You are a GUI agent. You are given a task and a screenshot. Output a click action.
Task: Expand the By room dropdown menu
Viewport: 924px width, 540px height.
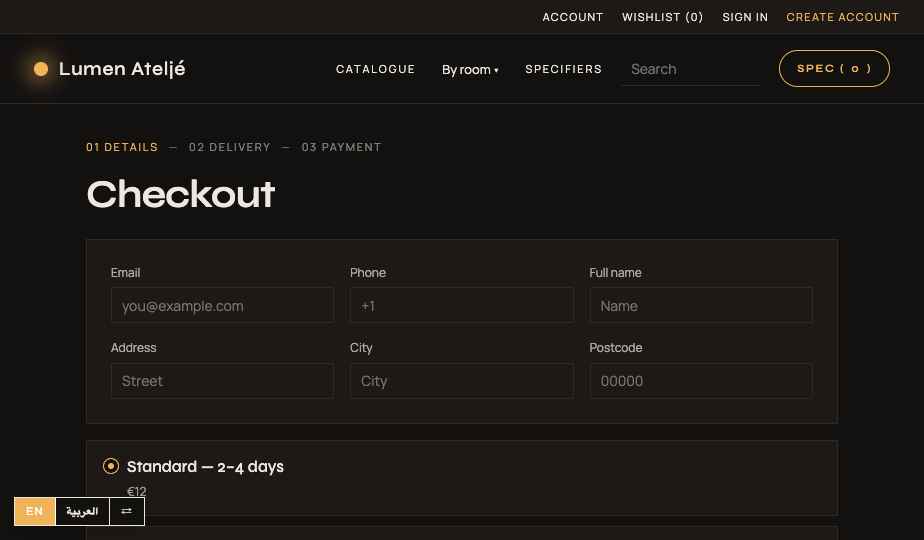pos(470,70)
